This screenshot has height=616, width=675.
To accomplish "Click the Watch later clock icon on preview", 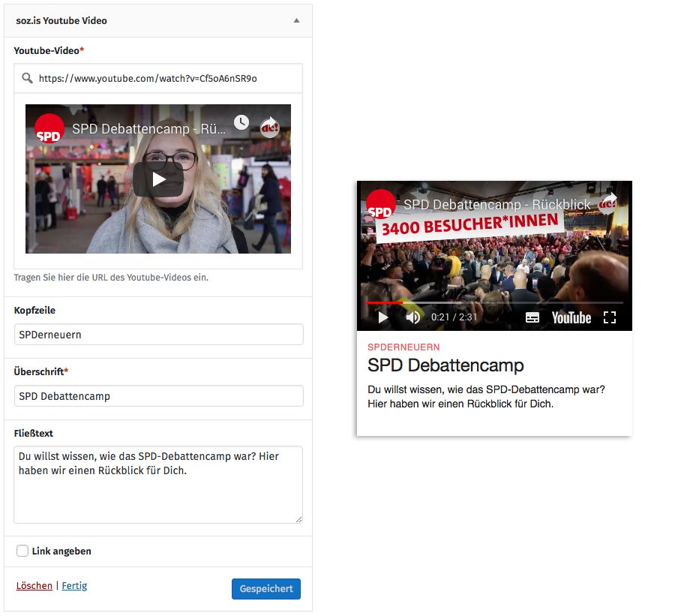I will (241, 122).
